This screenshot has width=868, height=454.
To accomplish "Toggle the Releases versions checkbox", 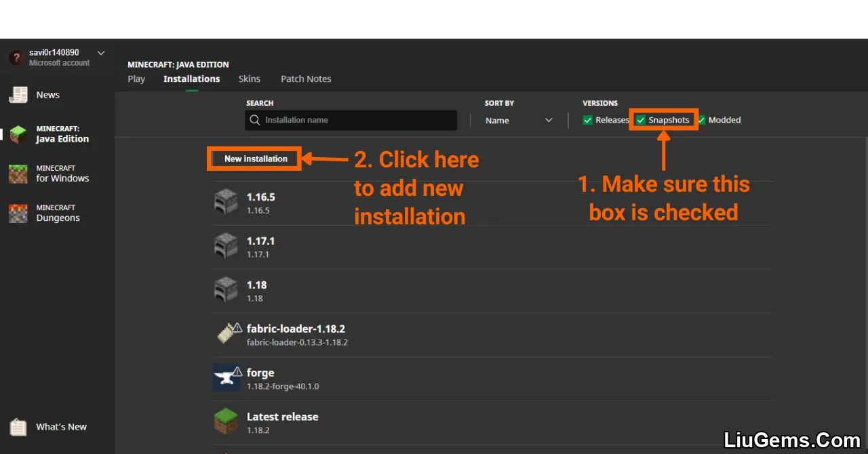I will (588, 120).
